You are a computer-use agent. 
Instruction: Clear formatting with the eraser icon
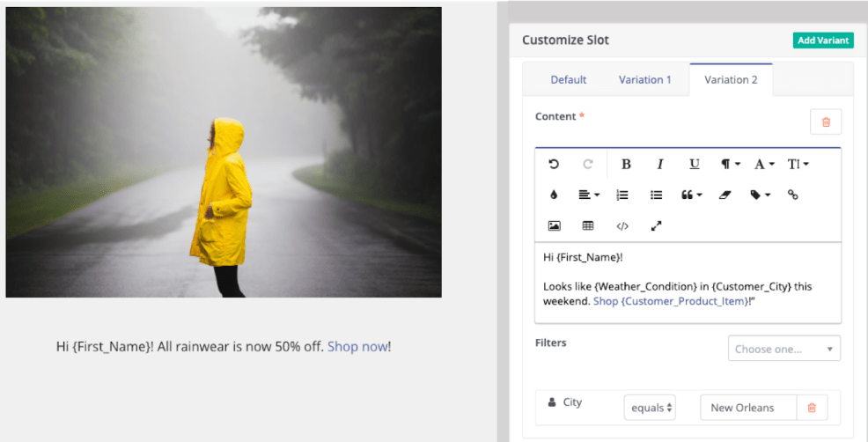725,195
